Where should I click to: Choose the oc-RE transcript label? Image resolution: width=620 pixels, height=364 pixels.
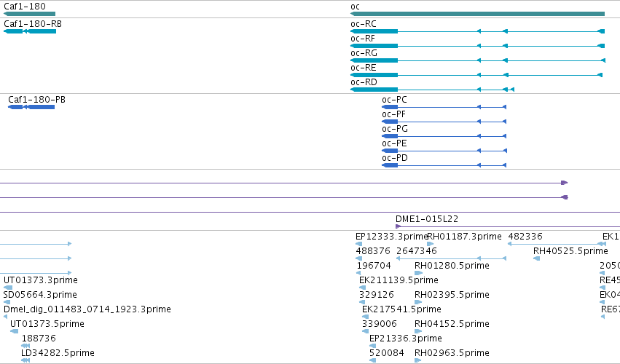tap(363, 68)
